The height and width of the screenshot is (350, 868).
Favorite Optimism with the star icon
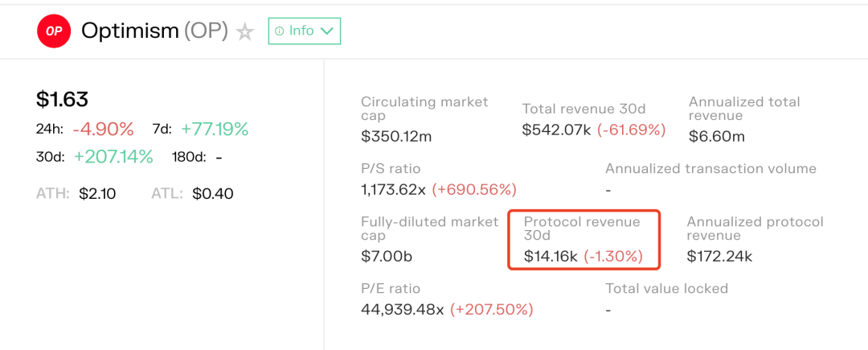pos(245,32)
